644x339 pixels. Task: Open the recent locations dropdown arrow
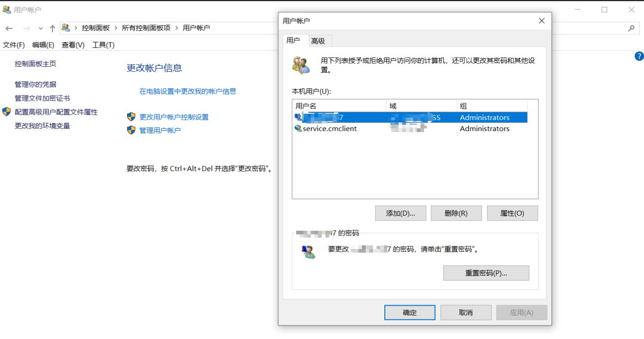point(41,28)
